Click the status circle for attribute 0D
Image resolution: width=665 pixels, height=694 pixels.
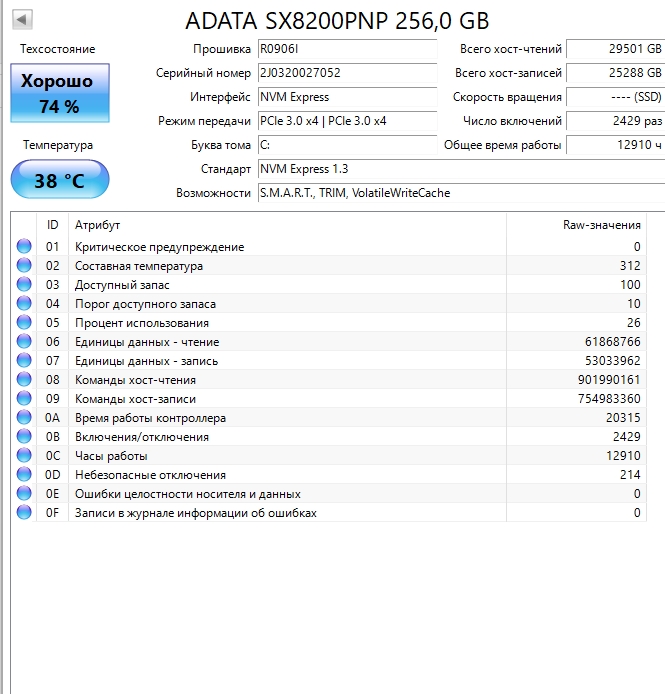(24, 474)
